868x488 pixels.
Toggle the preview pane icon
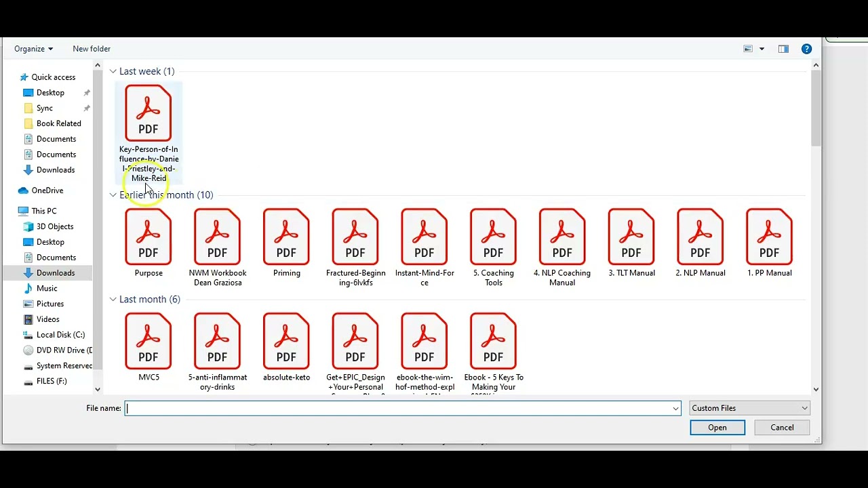pyautogui.click(x=783, y=49)
